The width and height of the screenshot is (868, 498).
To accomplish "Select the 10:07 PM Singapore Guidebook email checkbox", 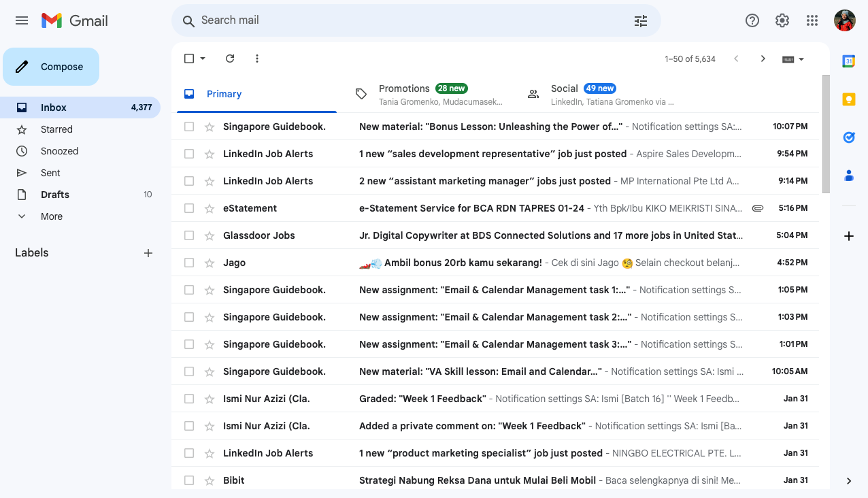I will [x=189, y=127].
